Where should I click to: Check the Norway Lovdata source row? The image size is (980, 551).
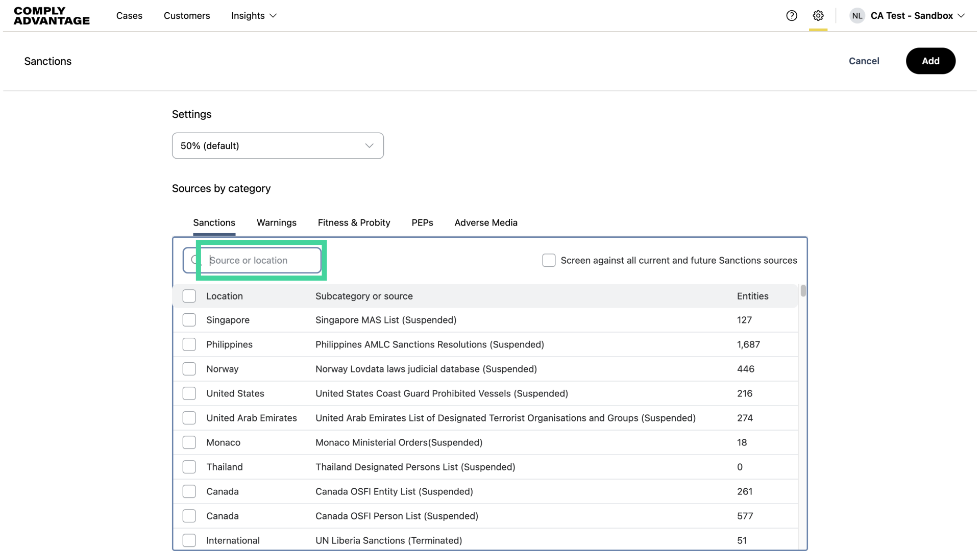coord(189,369)
